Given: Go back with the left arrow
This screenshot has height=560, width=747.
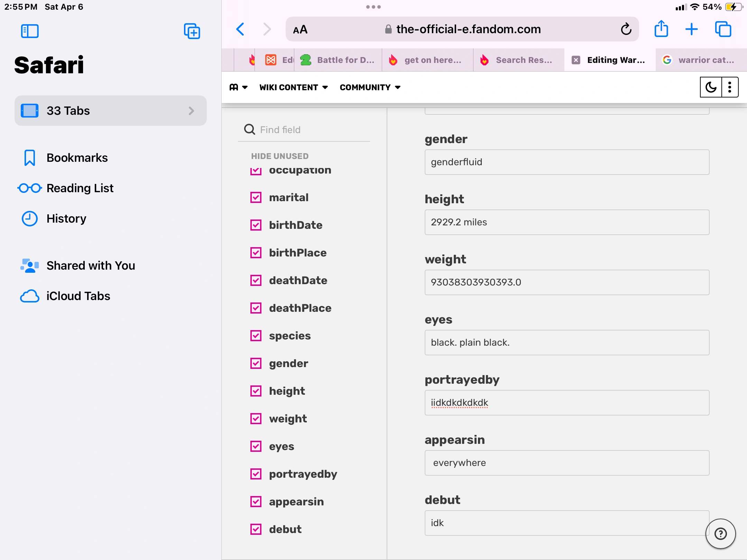Looking at the screenshot, I should pyautogui.click(x=240, y=29).
